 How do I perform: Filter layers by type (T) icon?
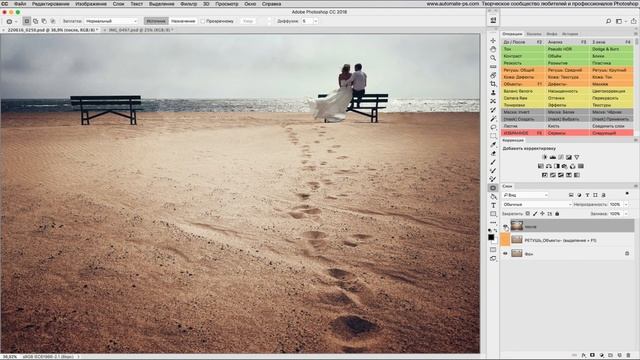click(x=587, y=195)
